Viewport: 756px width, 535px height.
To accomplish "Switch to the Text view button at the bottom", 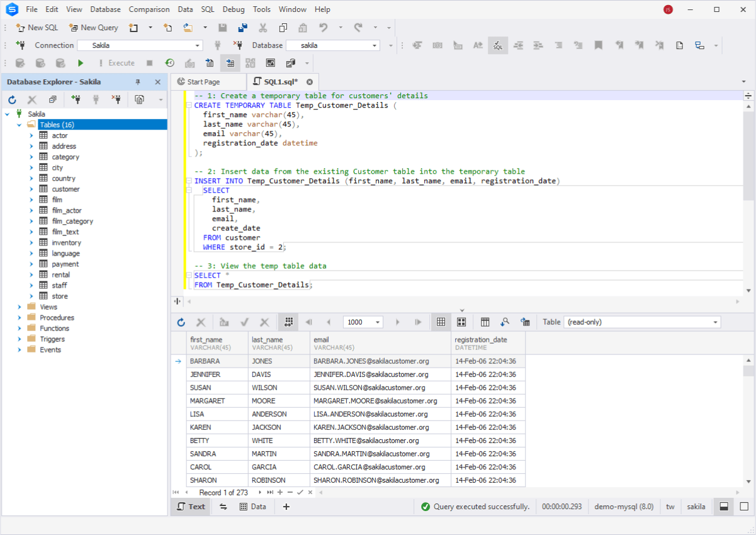I will click(x=191, y=507).
